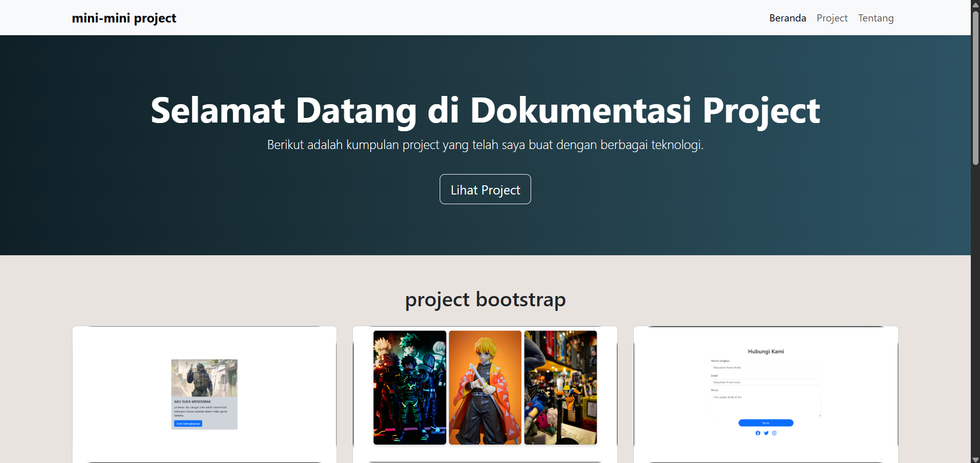Open the anime figures gallery card thumbnail
The image size is (980, 463).
pos(485,394)
